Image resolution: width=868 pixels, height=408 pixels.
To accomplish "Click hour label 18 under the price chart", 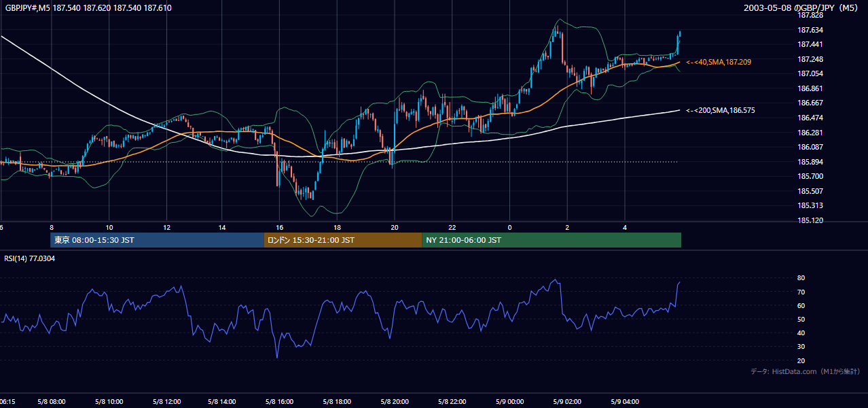I will pyautogui.click(x=337, y=226).
